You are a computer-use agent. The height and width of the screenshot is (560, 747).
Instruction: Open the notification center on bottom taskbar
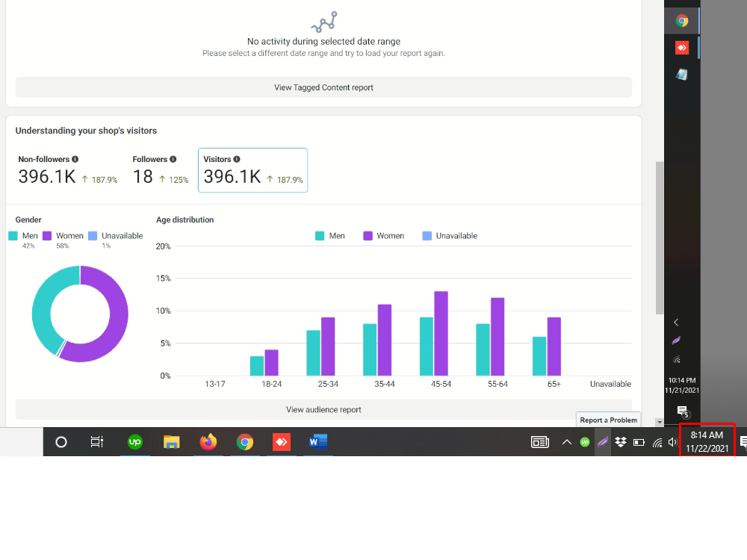coord(743,442)
